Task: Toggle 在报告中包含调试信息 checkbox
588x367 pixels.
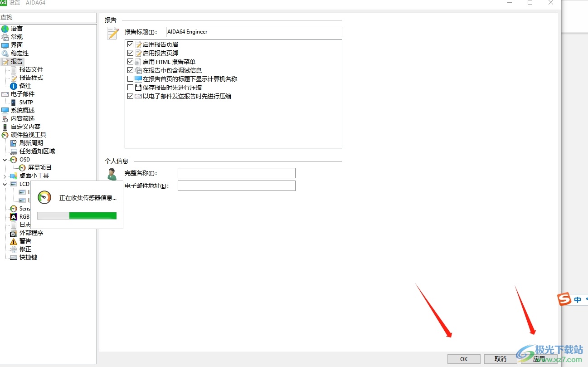Action: point(131,70)
